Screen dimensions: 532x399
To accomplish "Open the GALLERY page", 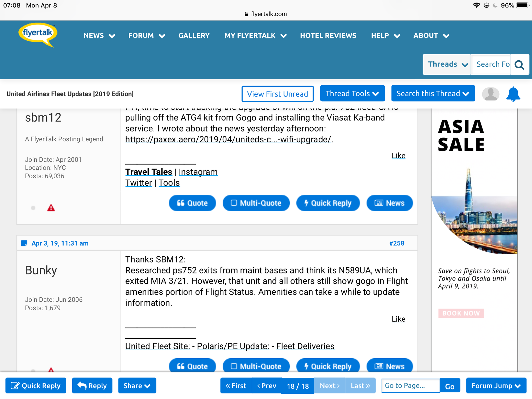I will pyautogui.click(x=194, y=36).
